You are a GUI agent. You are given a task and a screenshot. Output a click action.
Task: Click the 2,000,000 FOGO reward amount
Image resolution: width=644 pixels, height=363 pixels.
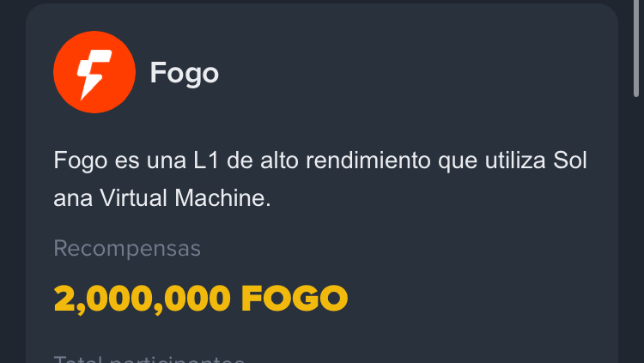(201, 299)
